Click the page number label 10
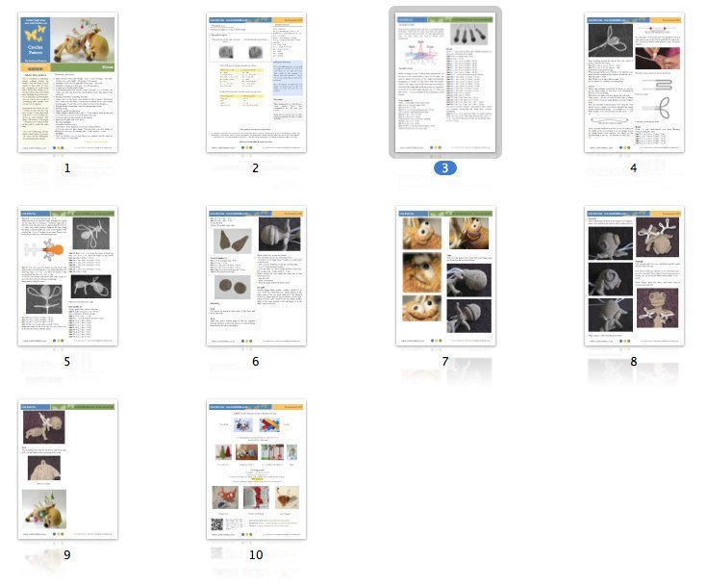Viewport: 707px width, 588px height. coord(256,554)
